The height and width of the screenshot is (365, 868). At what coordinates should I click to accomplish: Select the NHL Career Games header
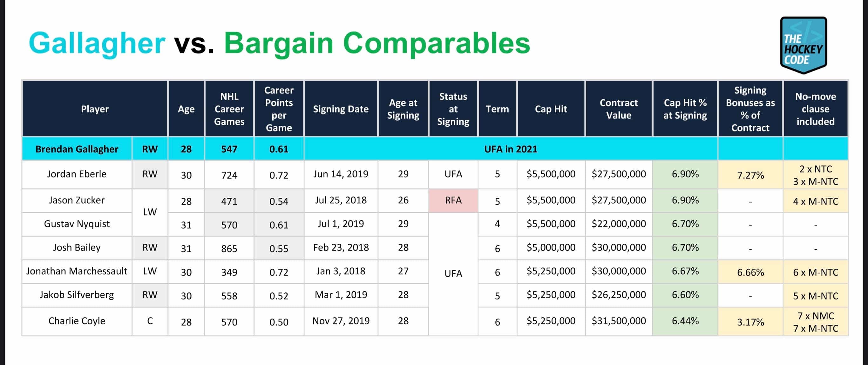(x=229, y=109)
